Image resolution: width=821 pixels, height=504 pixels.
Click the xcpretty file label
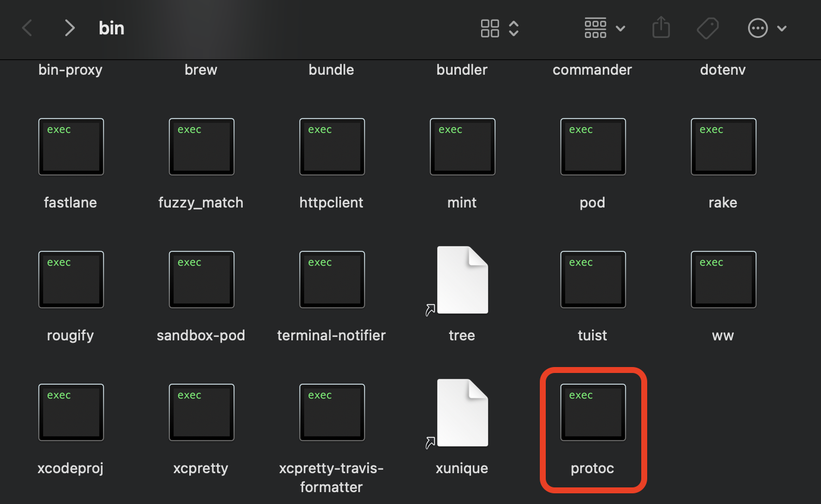(201, 468)
